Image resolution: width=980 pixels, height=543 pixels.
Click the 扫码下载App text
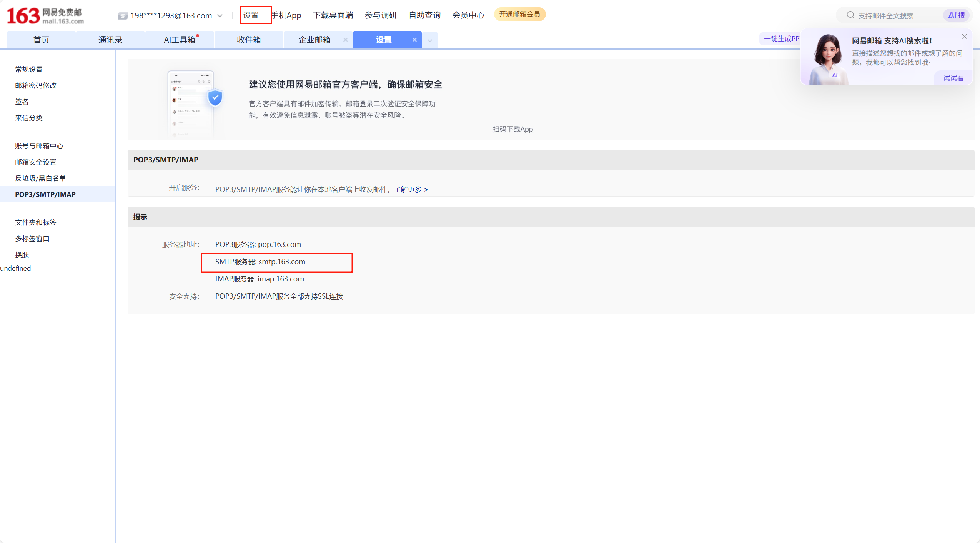point(512,129)
